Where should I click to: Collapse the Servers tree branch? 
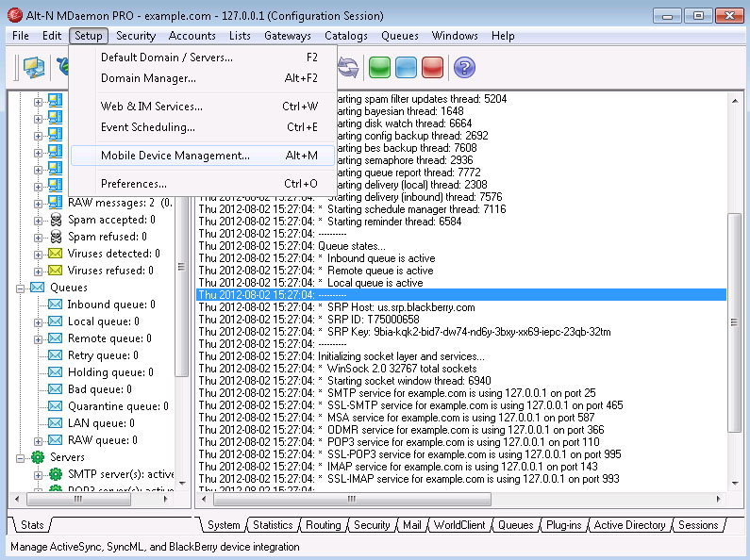[20, 458]
